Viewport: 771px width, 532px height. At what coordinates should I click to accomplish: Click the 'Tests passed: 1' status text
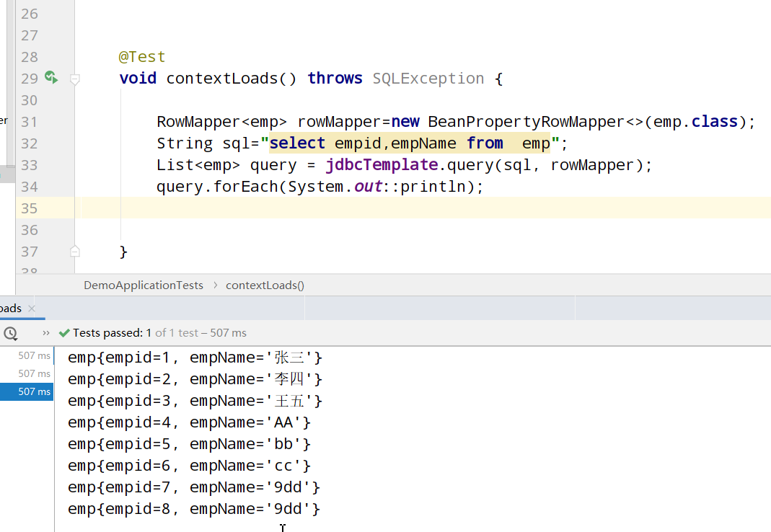pyautogui.click(x=112, y=333)
